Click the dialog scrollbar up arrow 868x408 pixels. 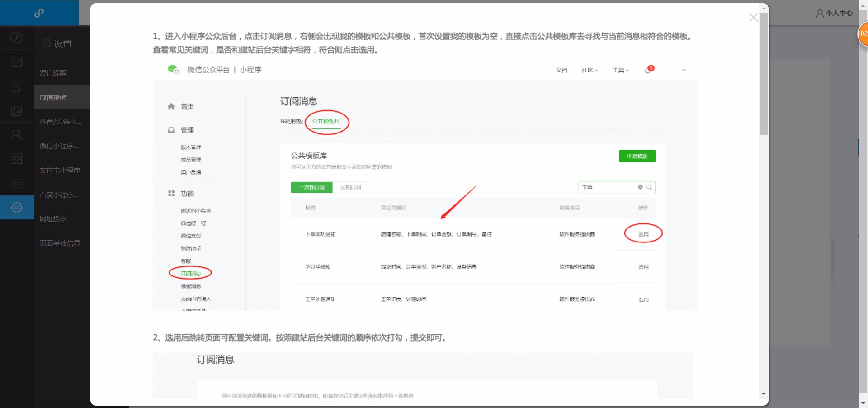pyautogui.click(x=764, y=8)
